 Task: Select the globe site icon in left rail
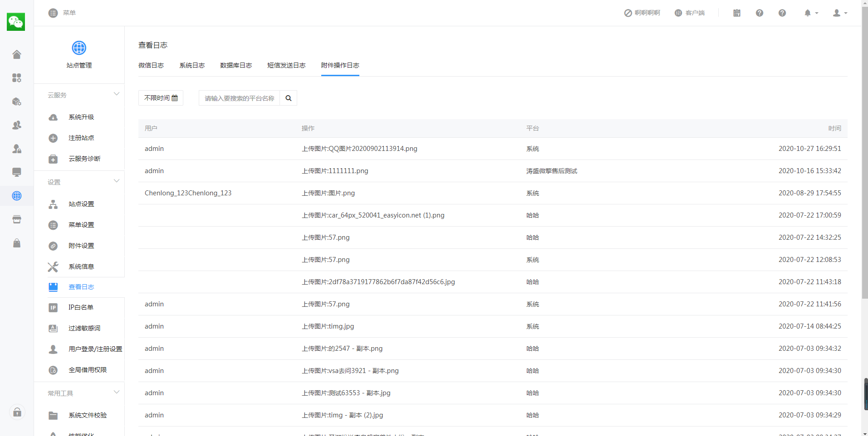click(x=17, y=196)
